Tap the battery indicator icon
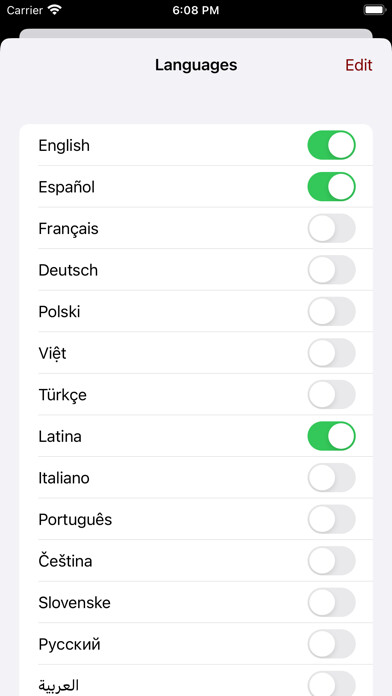This screenshot has height=696, width=392. 374,10
